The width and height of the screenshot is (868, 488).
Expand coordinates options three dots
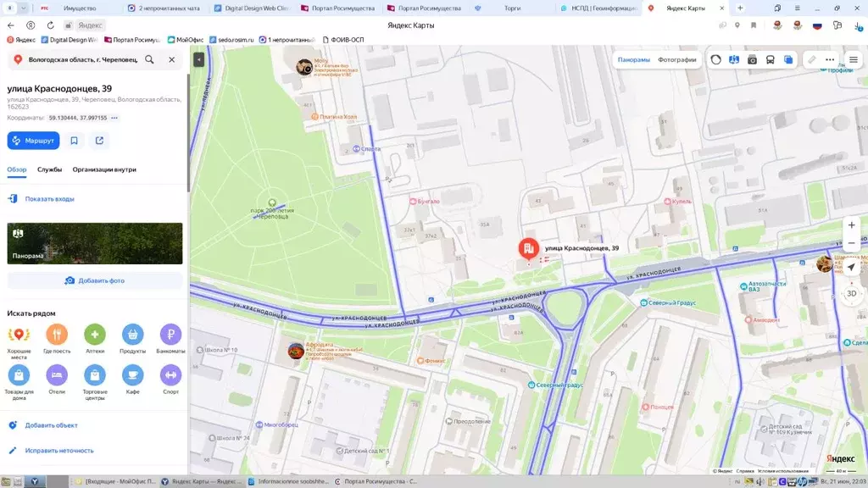[x=114, y=118]
